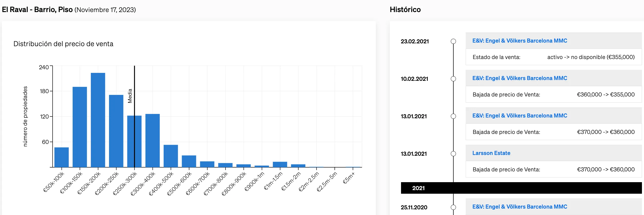Click the €600k-700k histogram bar
644x215 pixels.
click(x=207, y=164)
